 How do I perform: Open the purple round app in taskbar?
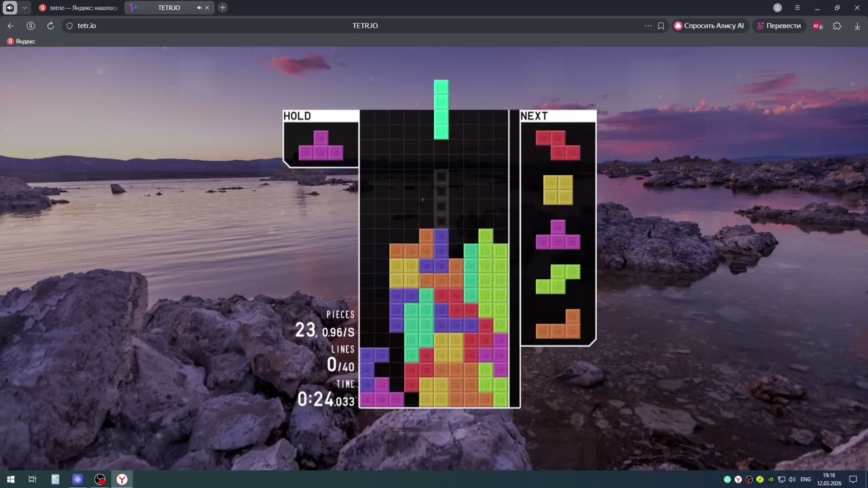(77, 479)
